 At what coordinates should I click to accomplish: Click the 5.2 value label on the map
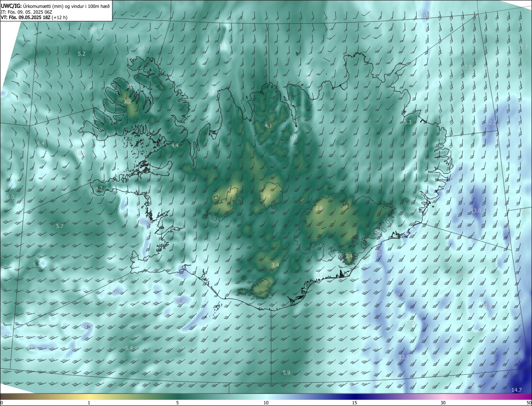tap(81, 54)
